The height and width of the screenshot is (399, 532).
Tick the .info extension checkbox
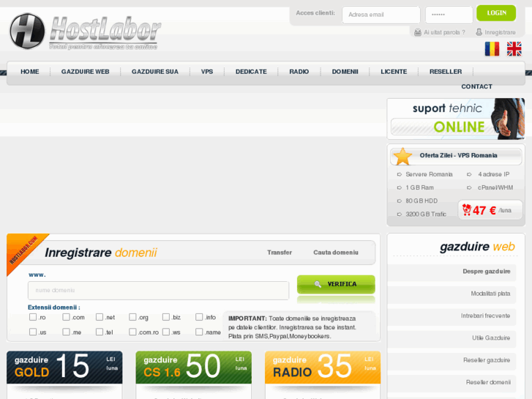pyautogui.click(x=199, y=317)
